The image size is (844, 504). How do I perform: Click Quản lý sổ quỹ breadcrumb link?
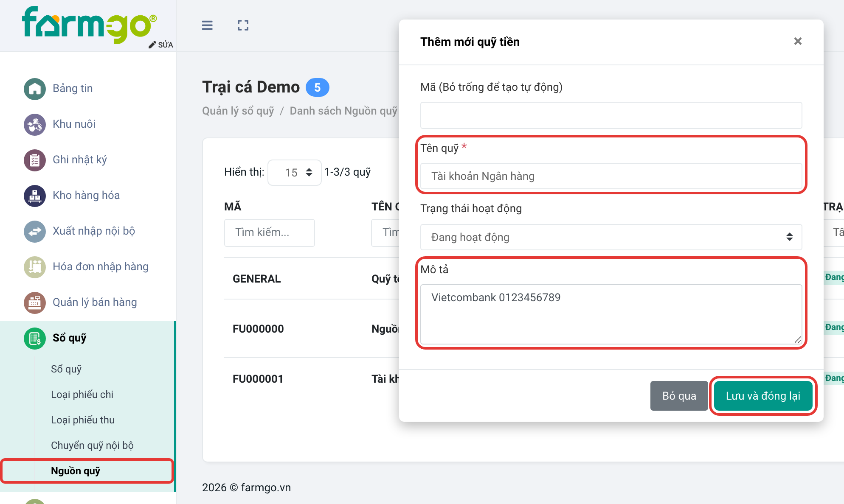point(238,111)
